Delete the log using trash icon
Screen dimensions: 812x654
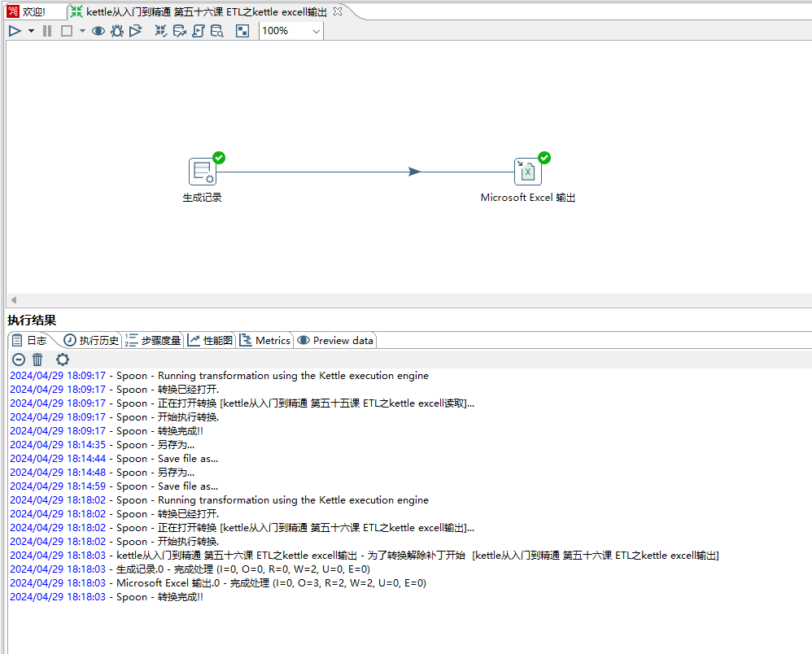[x=37, y=360]
